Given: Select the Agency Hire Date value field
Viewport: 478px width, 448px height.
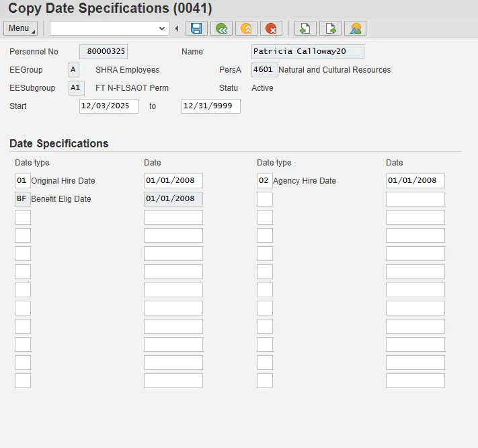Looking at the screenshot, I should point(415,181).
